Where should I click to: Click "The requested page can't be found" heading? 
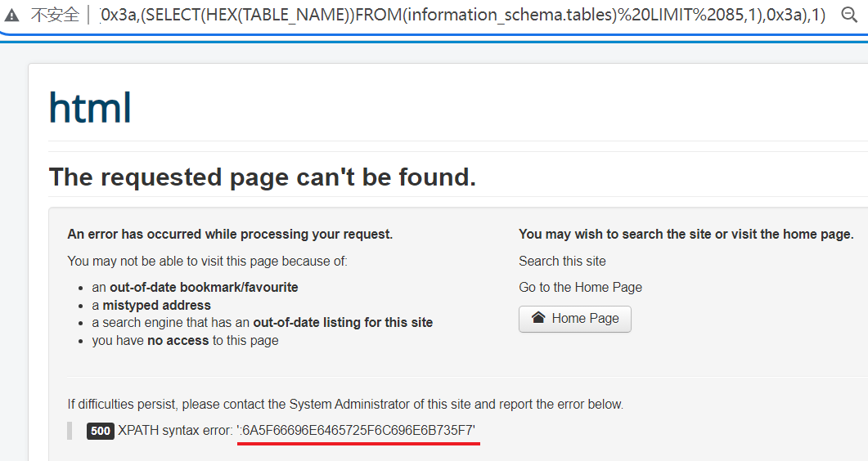[263, 177]
